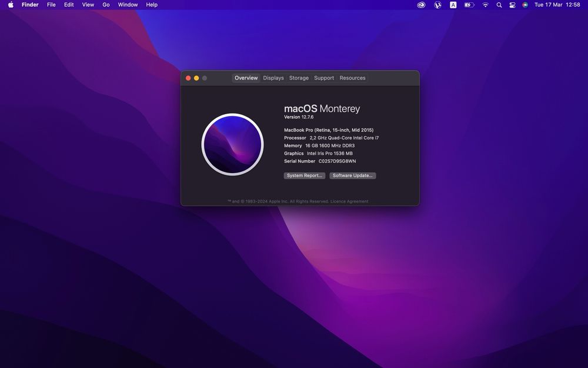Open the keyboard input source menu
The width and height of the screenshot is (588, 368).
pyautogui.click(x=453, y=5)
